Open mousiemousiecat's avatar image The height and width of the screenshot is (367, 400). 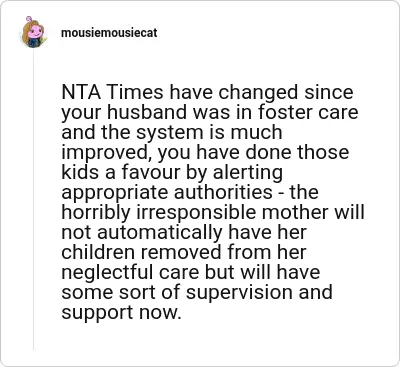34,33
